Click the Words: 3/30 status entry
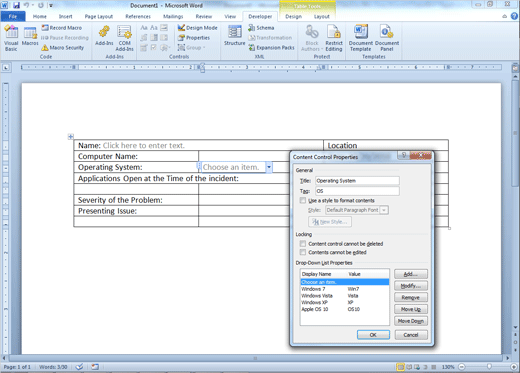The height and width of the screenshot is (373, 520). coord(53,367)
